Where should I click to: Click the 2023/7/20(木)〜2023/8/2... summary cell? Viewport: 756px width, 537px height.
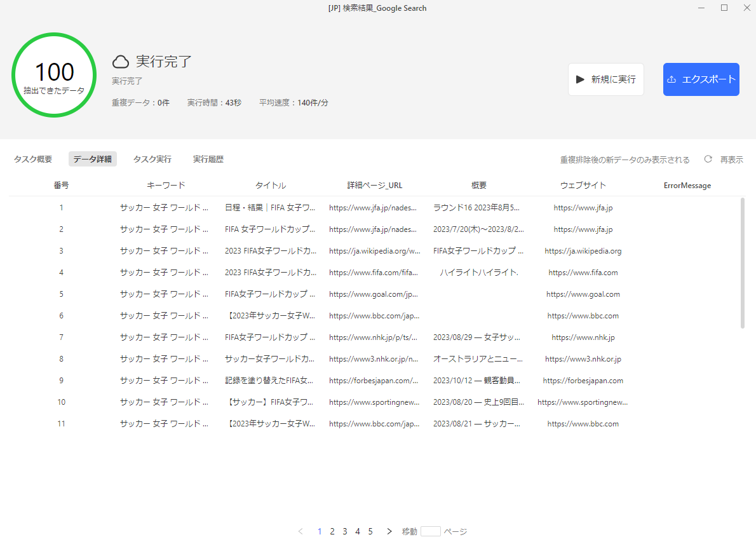coord(478,229)
